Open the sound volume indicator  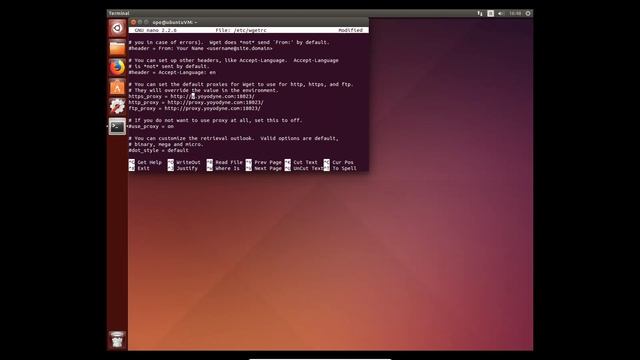[x=500, y=13]
